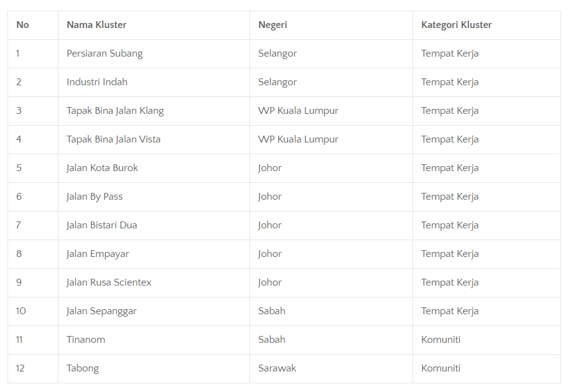Click Selangor in the Persiaran Subang row
568x392 pixels.
coord(277,54)
